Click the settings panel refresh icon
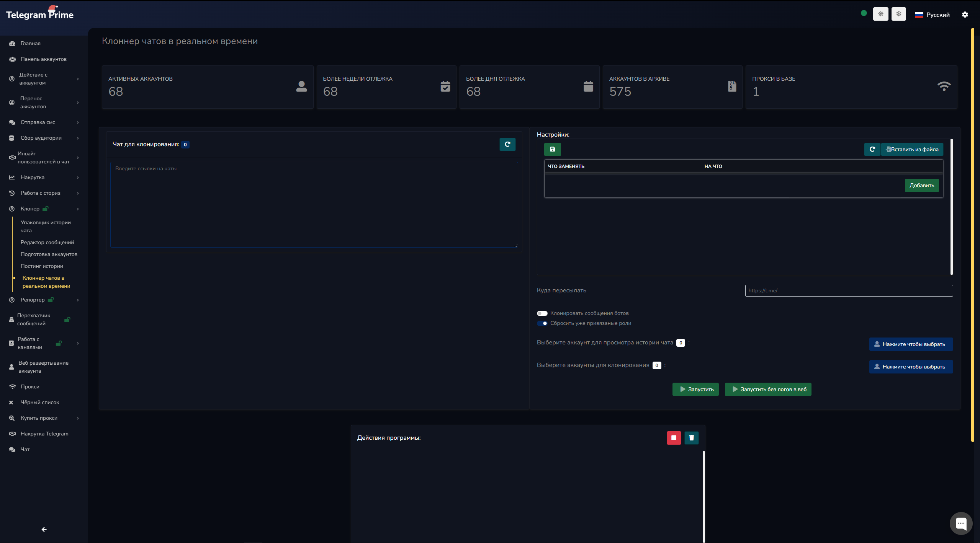 tap(872, 149)
